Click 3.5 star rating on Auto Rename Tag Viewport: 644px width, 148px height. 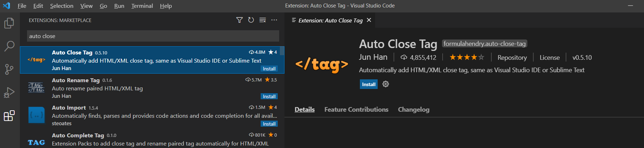pos(271,80)
